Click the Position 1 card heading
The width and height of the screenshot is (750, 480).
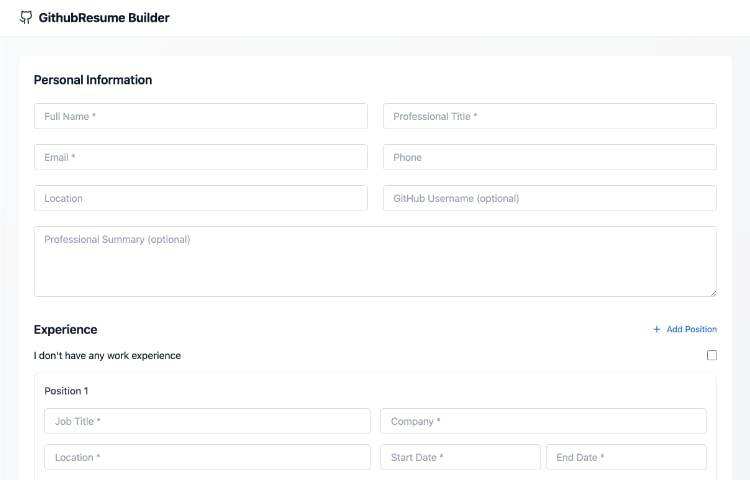pyautogui.click(x=66, y=391)
